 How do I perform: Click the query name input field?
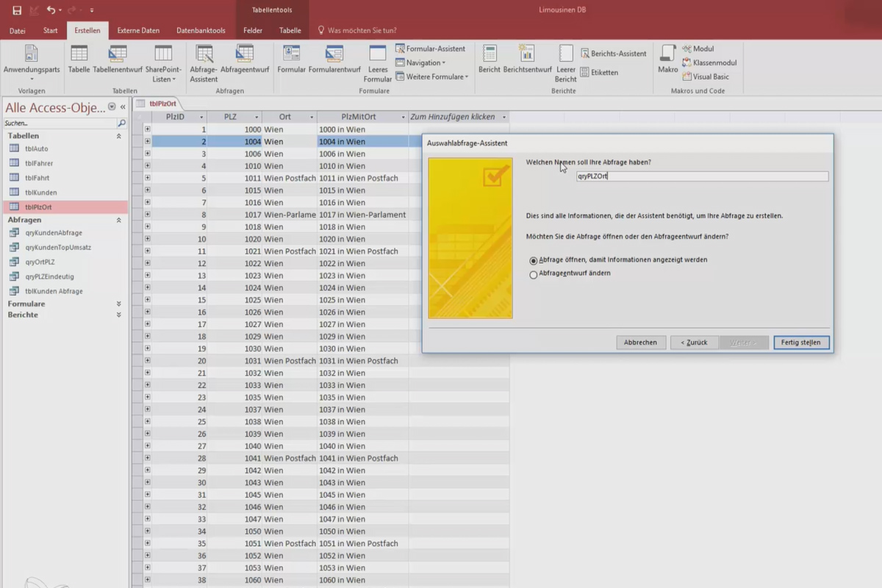(702, 176)
